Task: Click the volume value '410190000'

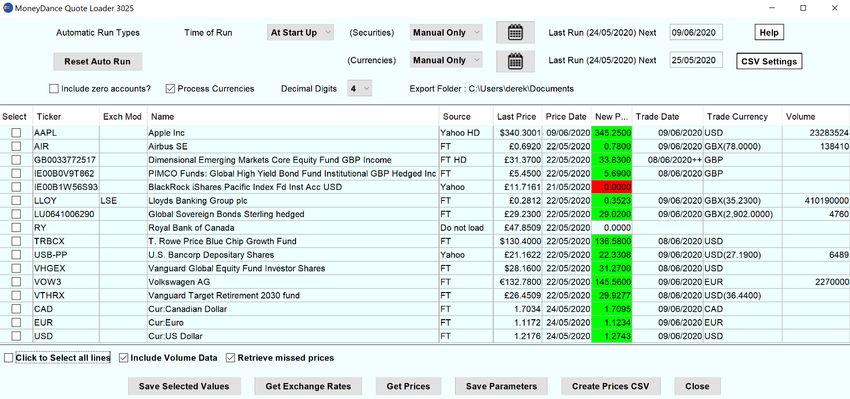Action: pyautogui.click(x=826, y=201)
